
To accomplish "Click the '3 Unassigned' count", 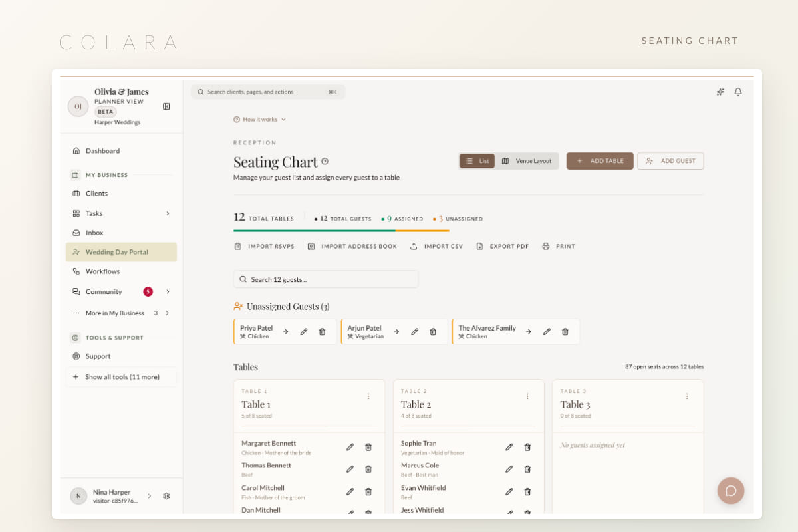I will coord(458,219).
